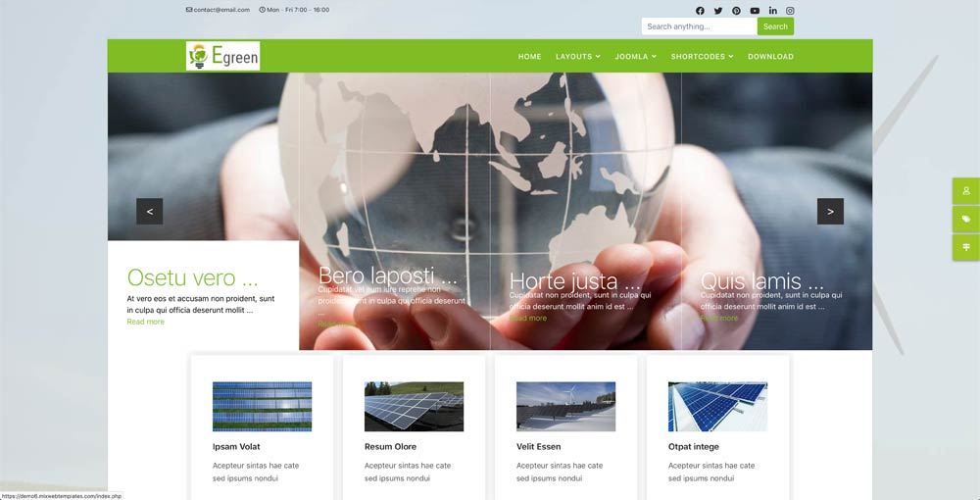980x500 pixels.
Task: Open the Facebook social icon
Action: point(700,11)
